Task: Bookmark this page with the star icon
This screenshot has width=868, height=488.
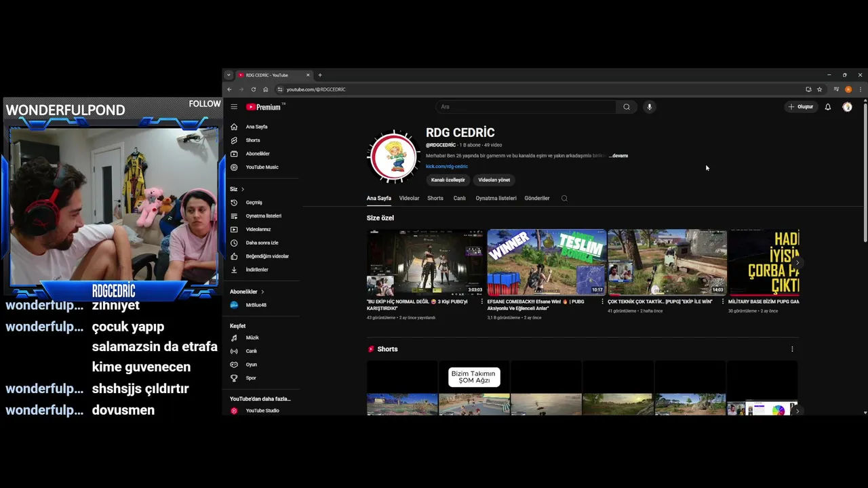Action: 819,89
